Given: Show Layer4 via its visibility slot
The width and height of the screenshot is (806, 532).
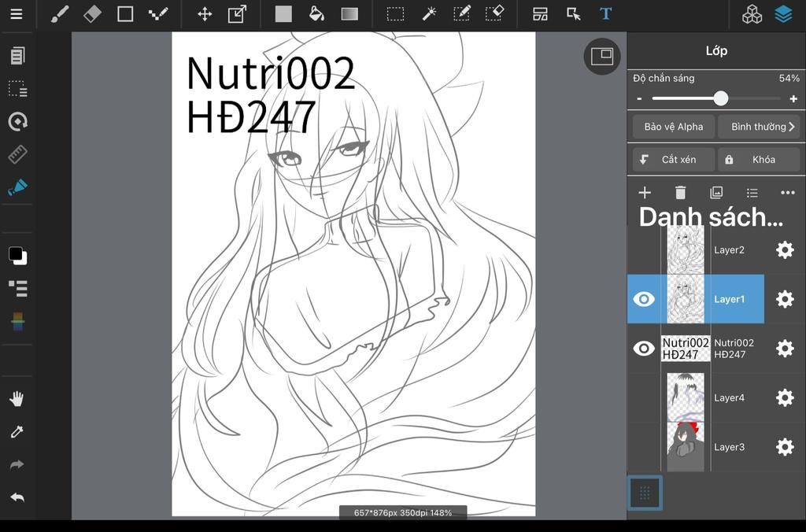Looking at the screenshot, I should [x=644, y=398].
